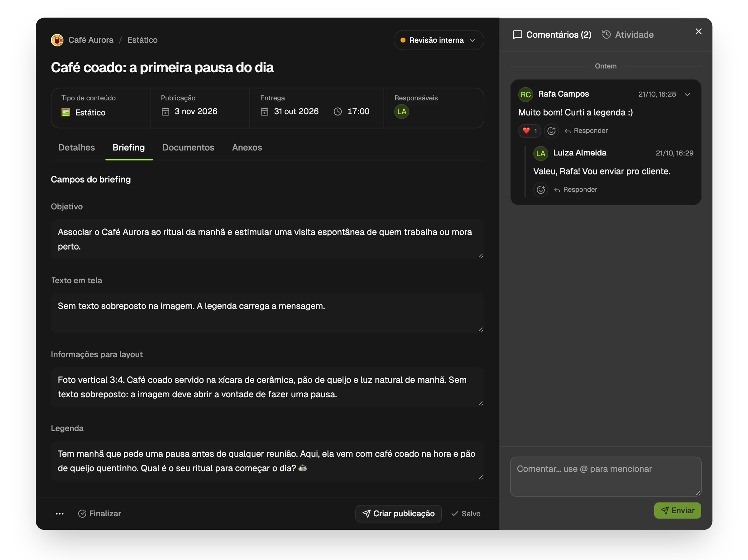
Task: Close the task panel with the X
Action: pyautogui.click(x=698, y=31)
